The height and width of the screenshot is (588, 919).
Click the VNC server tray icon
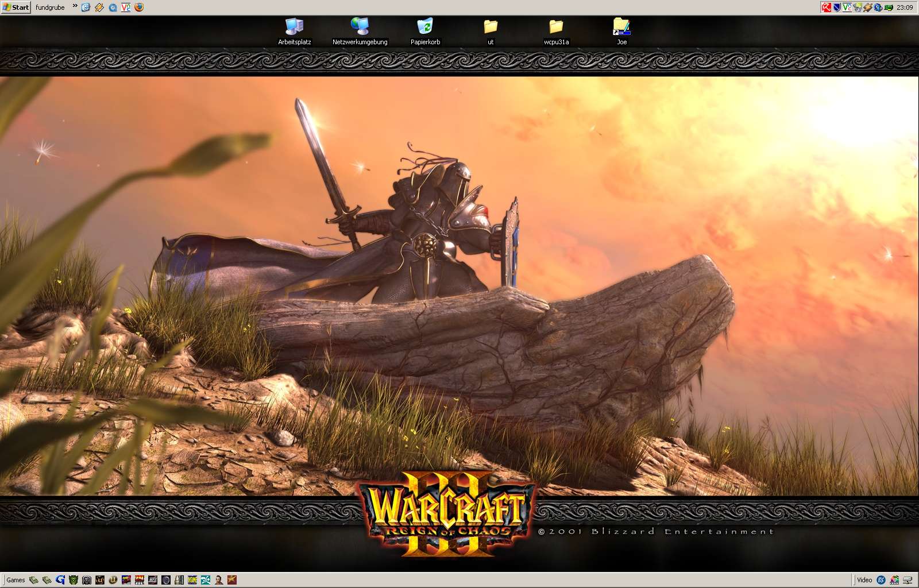847,7
